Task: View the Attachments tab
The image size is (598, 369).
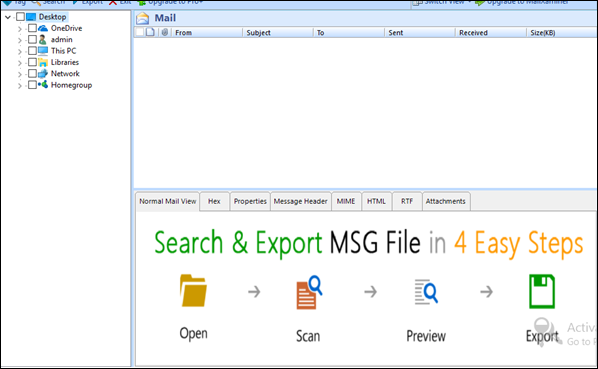Action: click(x=446, y=201)
